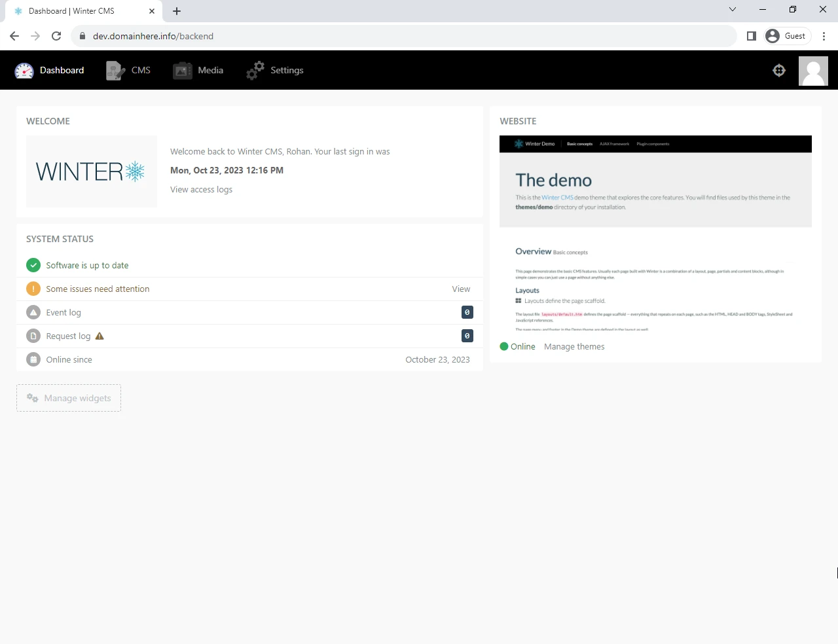The width and height of the screenshot is (838, 644).
Task: Click the warning triangle beside Request log
Action: point(100,336)
